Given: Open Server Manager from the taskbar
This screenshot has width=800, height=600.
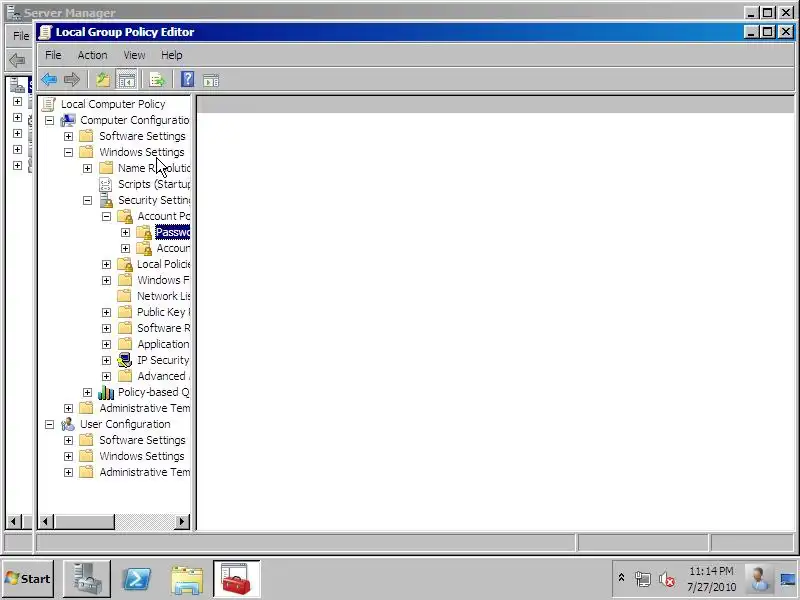Looking at the screenshot, I should coord(86,579).
